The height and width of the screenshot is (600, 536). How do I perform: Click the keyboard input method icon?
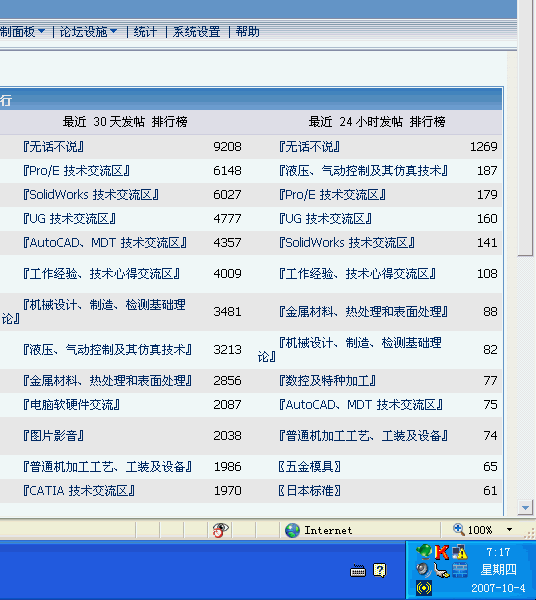358,571
